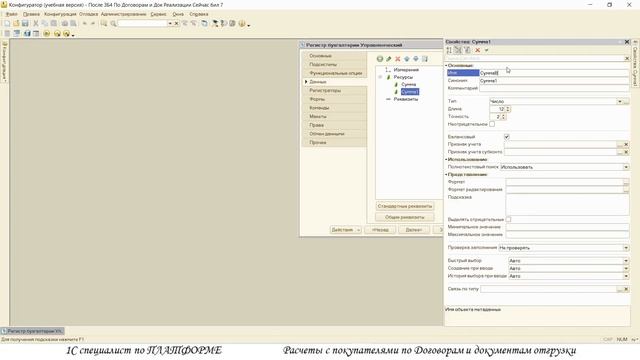Switch to the Формы tab
The image size is (640, 360).
[334, 99]
